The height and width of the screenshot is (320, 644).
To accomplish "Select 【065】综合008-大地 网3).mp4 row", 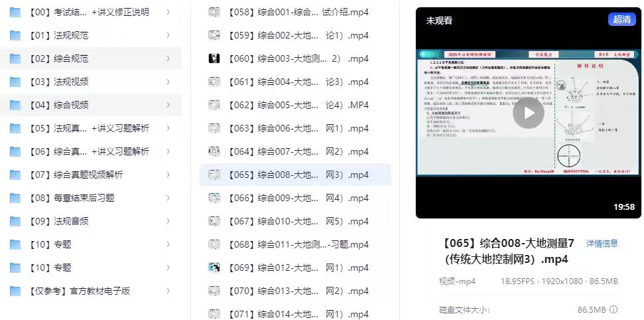I will click(x=295, y=175).
